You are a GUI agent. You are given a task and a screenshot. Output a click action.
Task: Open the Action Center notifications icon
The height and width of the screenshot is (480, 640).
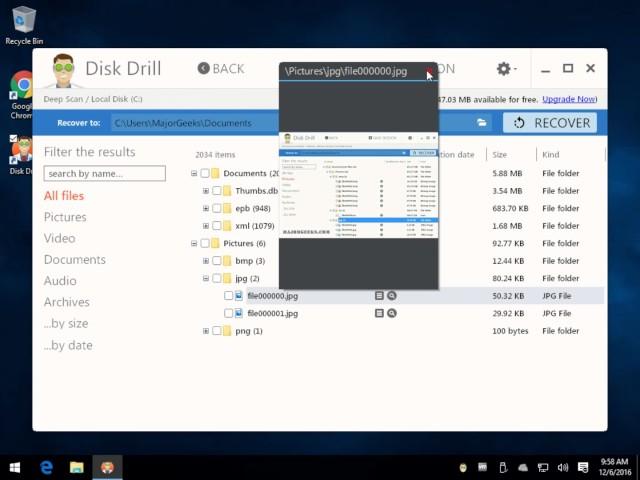[583, 467]
